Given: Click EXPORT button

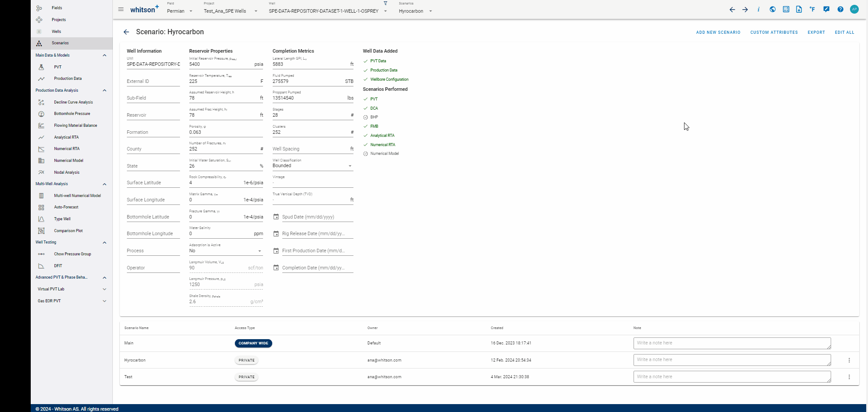Looking at the screenshot, I should (x=816, y=32).
